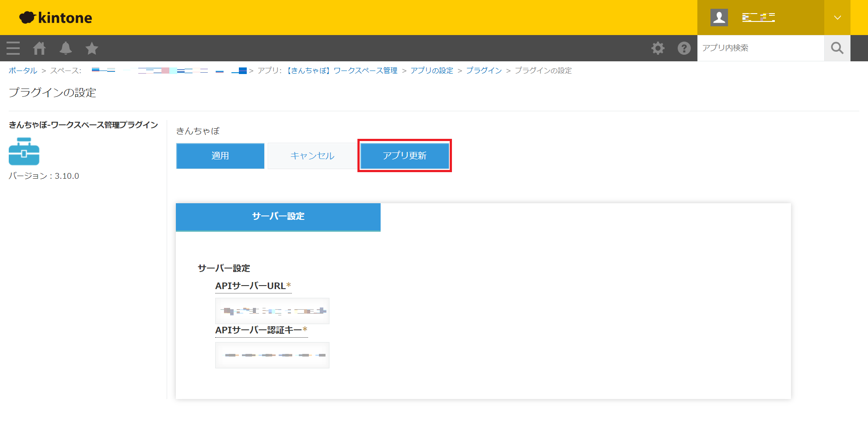The width and height of the screenshot is (868, 431).
Task: Open notifications bell icon
Action: coord(66,48)
